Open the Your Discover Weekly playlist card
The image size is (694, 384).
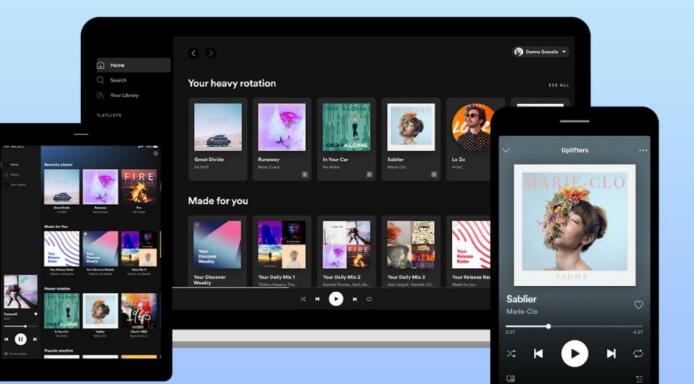218,251
